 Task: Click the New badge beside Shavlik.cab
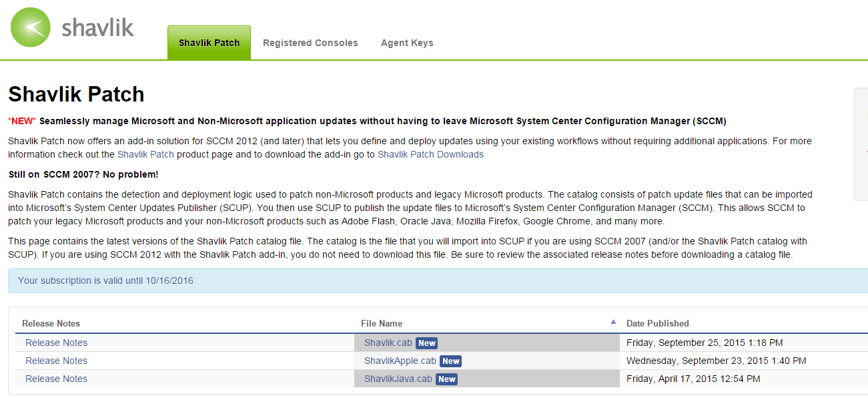[427, 343]
